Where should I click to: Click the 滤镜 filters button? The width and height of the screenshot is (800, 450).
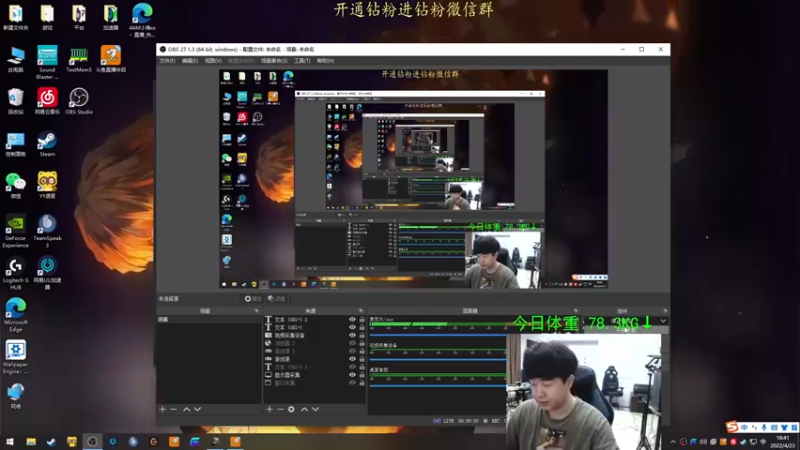pyautogui.click(x=277, y=299)
